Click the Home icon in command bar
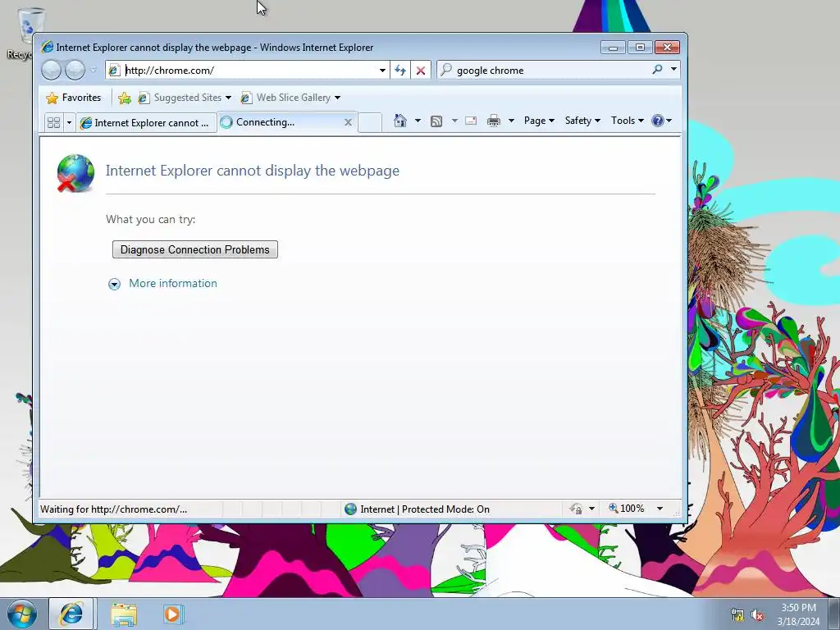Image resolution: width=840 pixels, height=630 pixels. [x=400, y=121]
